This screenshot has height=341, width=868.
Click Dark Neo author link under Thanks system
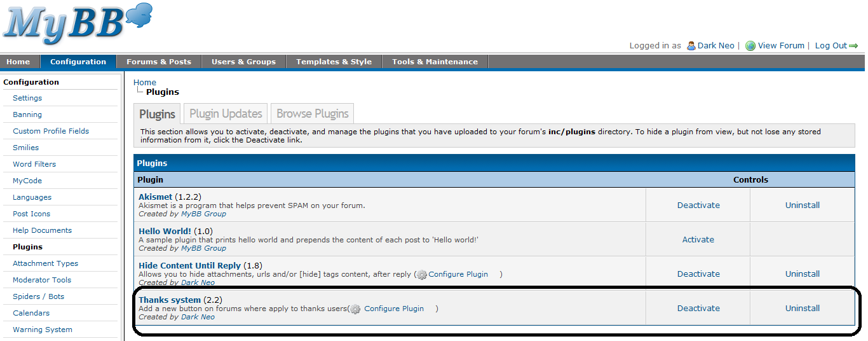198,317
